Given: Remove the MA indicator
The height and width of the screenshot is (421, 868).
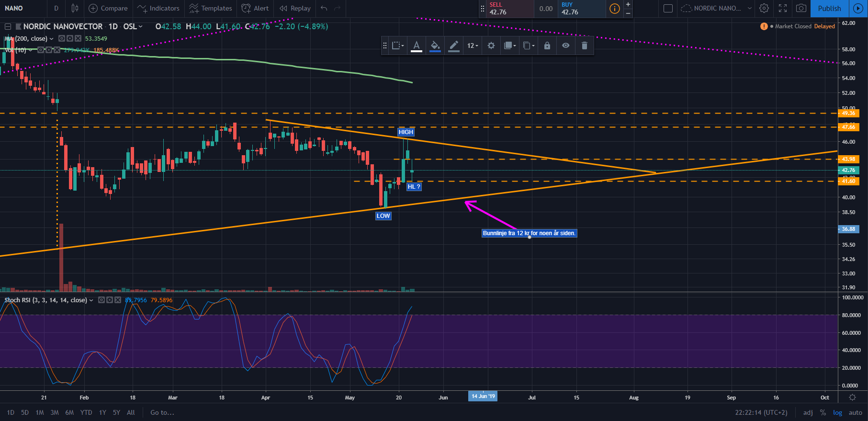Looking at the screenshot, I should (78, 38).
